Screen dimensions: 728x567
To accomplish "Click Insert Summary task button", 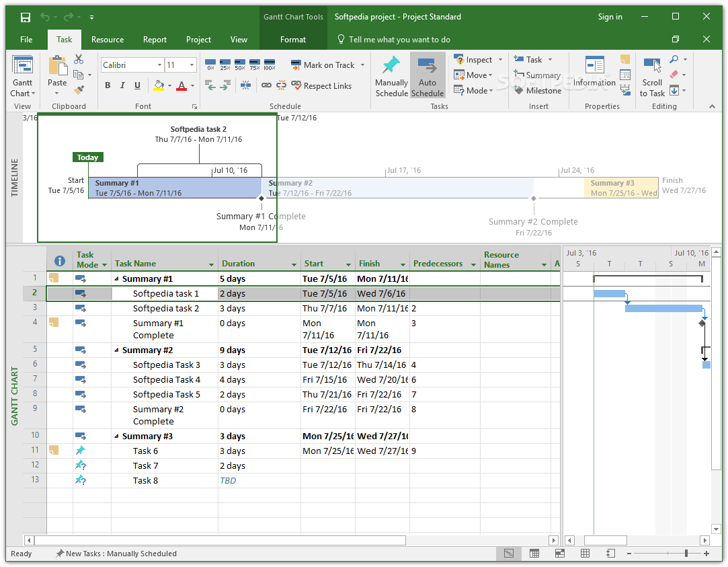I will [x=536, y=75].
